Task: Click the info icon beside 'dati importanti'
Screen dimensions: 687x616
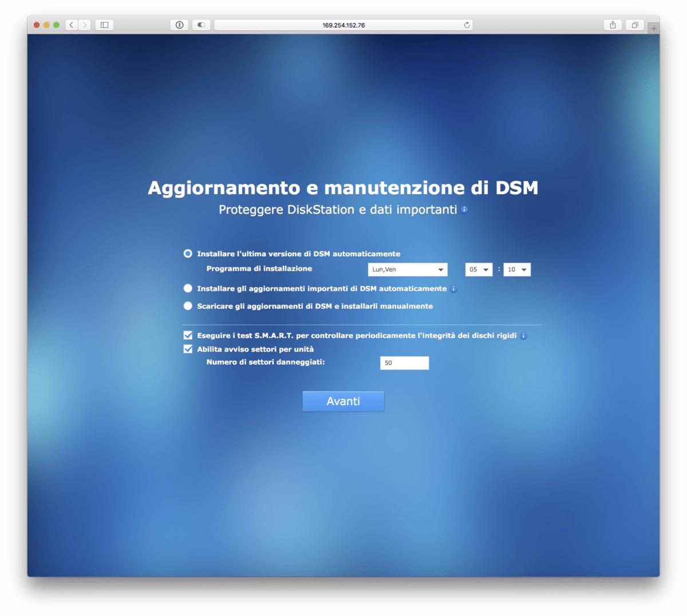Action: pyautogui.click(x=464, y=210)
